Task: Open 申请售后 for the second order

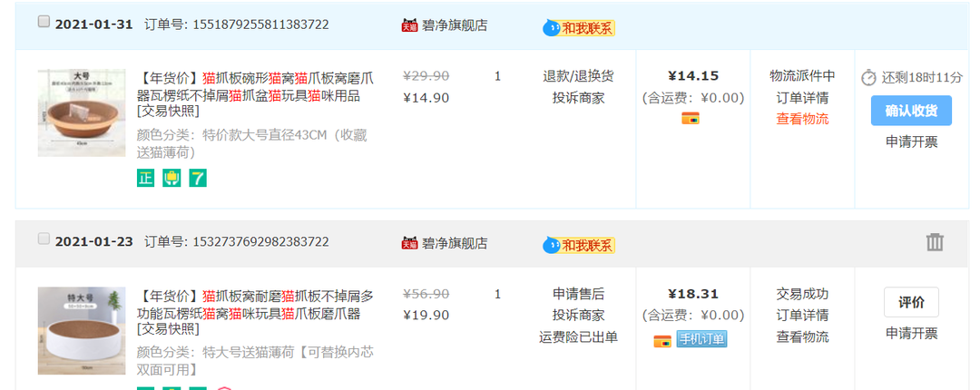Action: pyautogui.click(x=578, y=294)
